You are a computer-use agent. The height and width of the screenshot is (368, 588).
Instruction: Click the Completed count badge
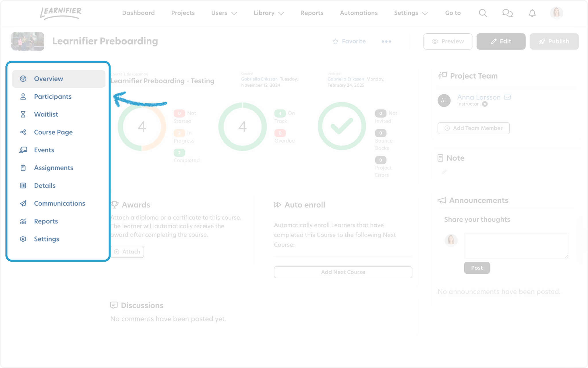(x=179, y=153)
